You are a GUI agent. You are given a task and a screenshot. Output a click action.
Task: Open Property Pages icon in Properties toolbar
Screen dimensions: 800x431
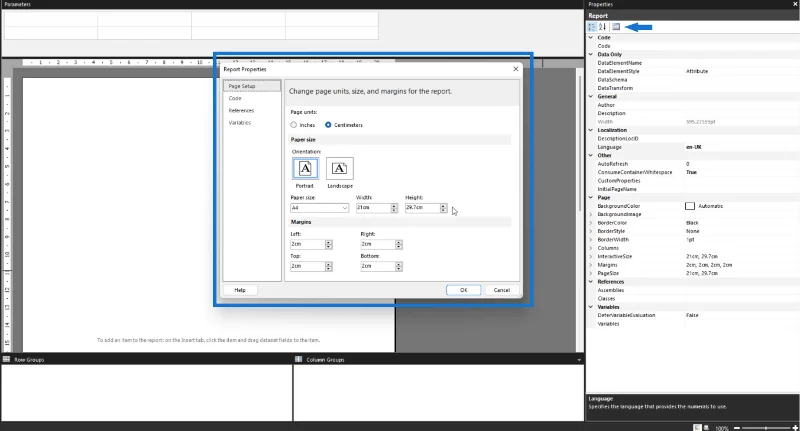616,27
